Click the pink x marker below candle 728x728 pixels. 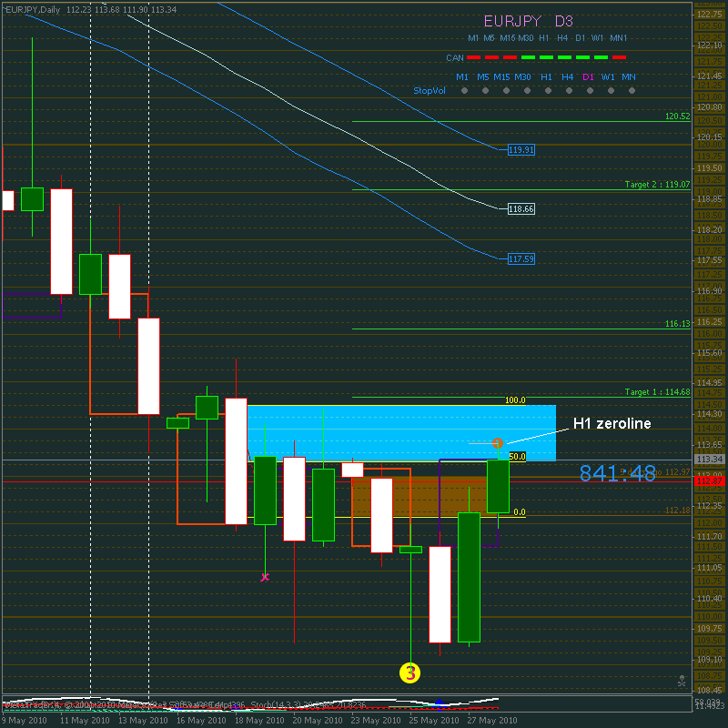pyautogui.click(x=265, y=577)
